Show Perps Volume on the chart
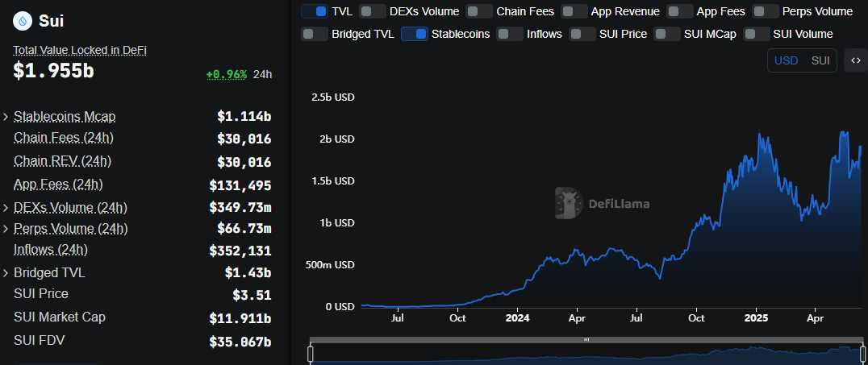 tap(765, 11)
